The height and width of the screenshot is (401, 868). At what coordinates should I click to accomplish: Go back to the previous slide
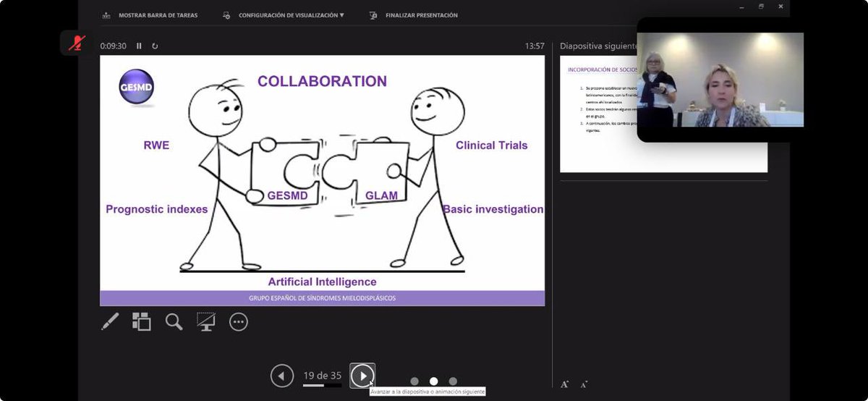282,376
